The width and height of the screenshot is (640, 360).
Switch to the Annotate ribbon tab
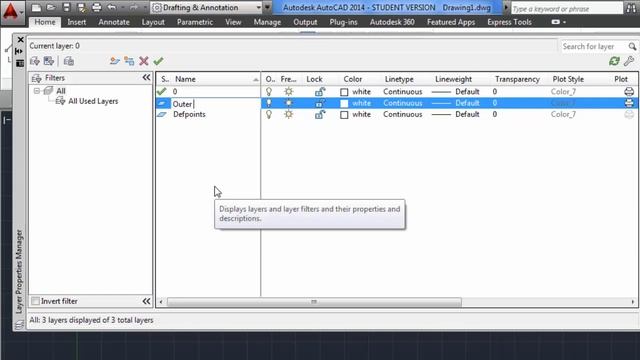(114, 22)
